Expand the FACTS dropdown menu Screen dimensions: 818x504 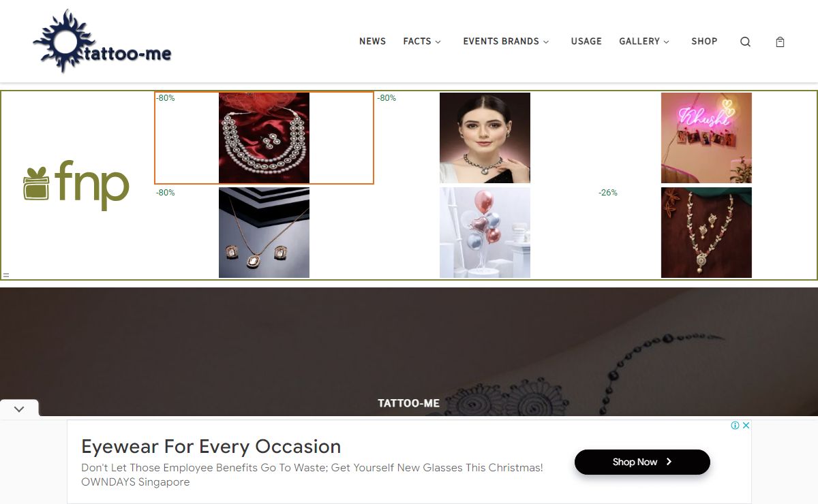[x=422, y=42]
